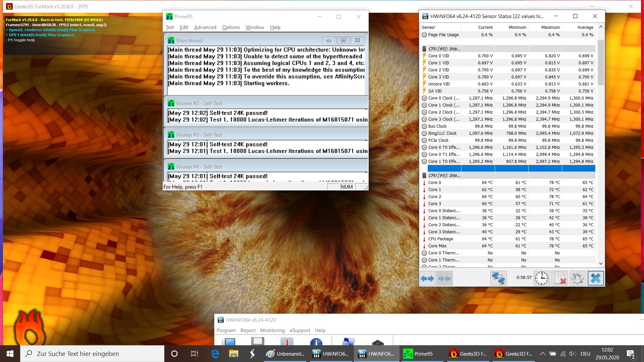
Task: Click the blue X icon to close sensor status
Action: tap(595, 278)
